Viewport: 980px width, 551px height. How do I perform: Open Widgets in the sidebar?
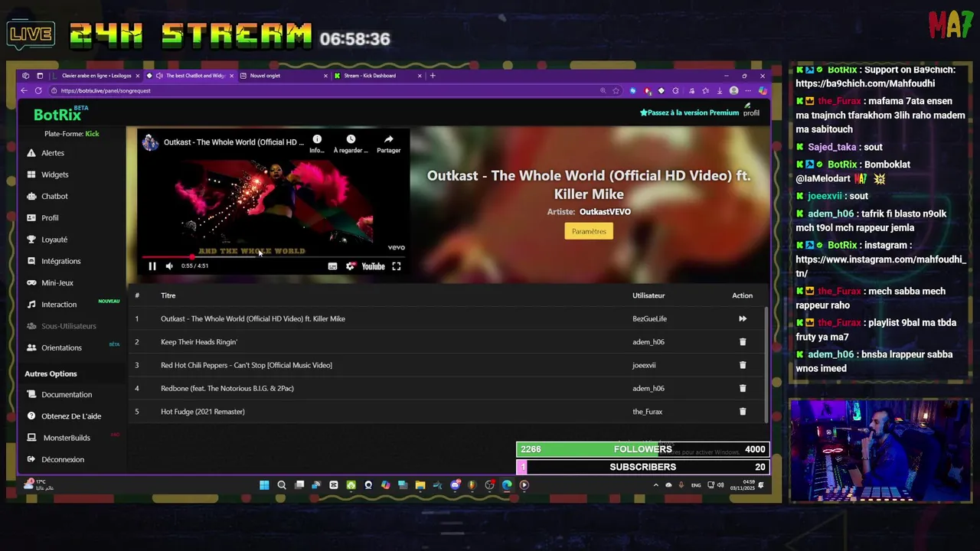tap(54, 174)
